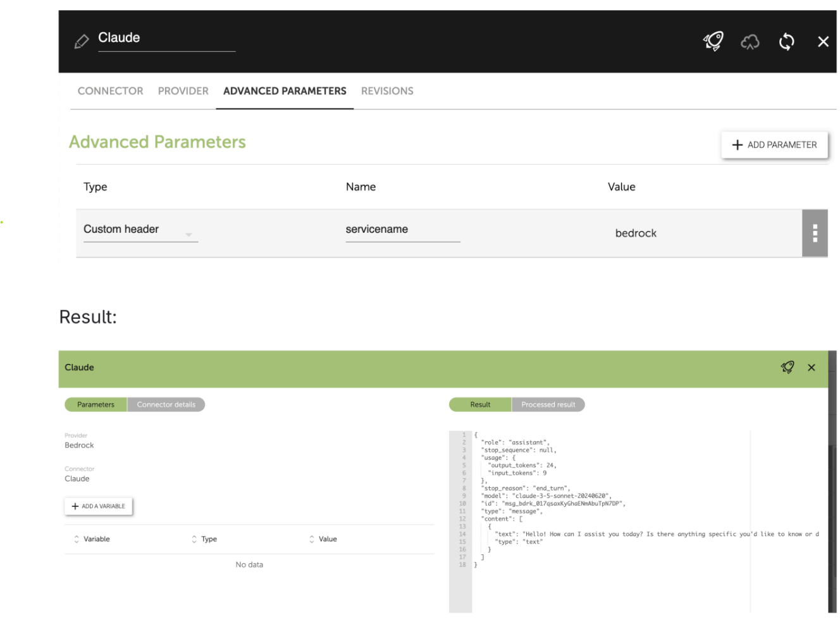Click the Value column header in parameters table
This screenshot has height=624, width=840.
[621, 187]
